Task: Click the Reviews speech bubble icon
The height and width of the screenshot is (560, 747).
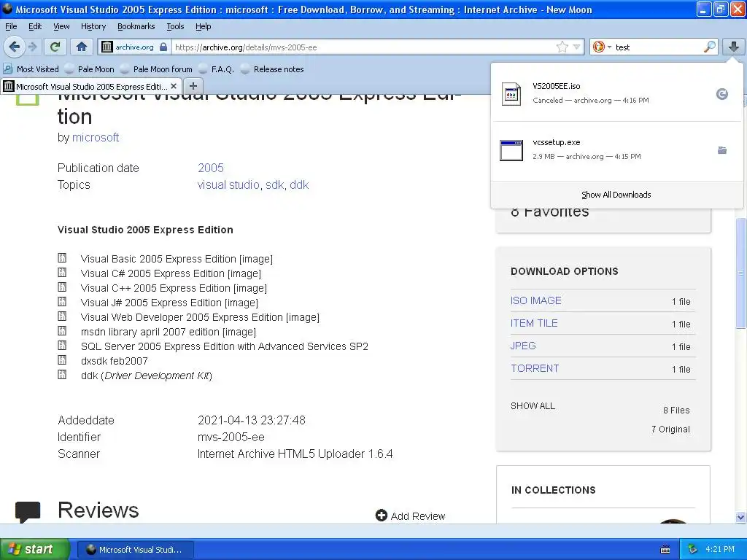Action: pos(28,512)
